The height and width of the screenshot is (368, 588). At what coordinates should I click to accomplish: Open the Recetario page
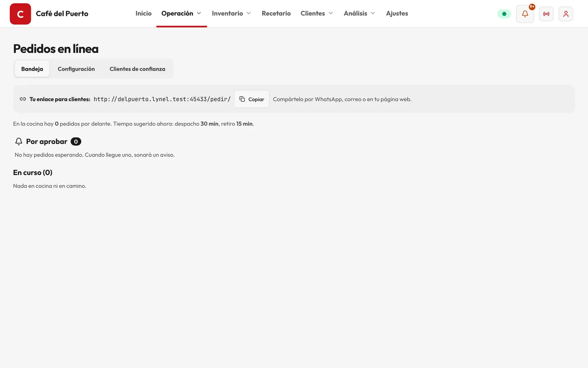tap(276, 14)
